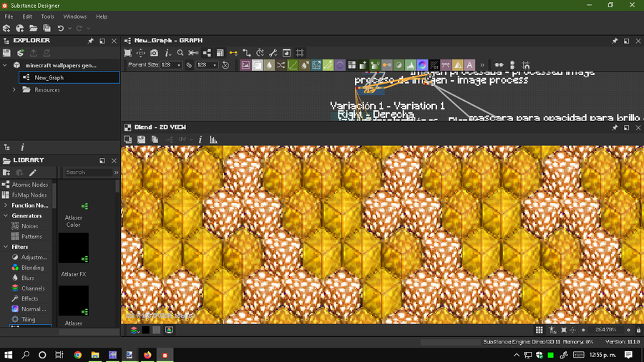Collapse minecraft wallpapers package tree
The width and height of the screenshot is (644, 362).
5,65
